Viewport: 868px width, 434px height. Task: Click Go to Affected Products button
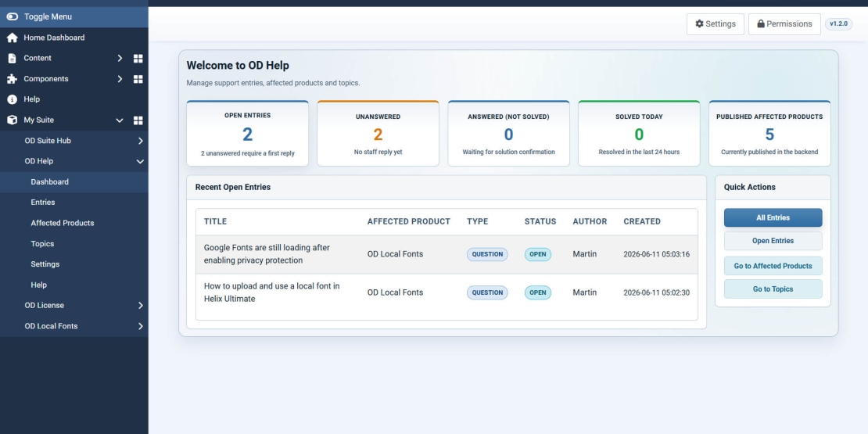[x=773, y=266]
